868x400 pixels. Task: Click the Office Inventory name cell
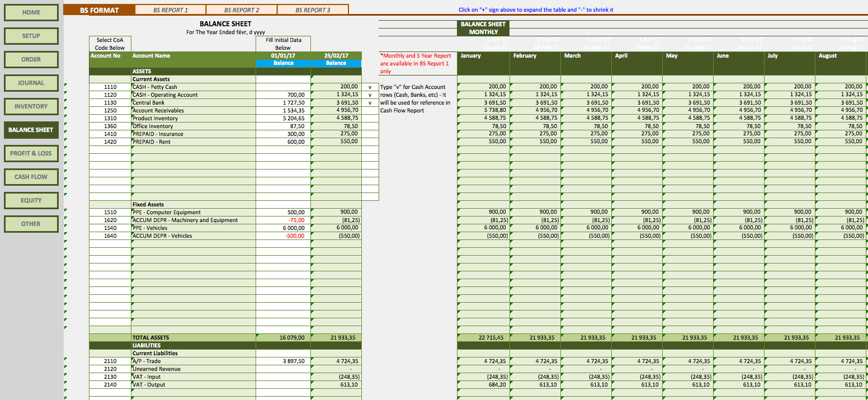[x=194, y=126]
